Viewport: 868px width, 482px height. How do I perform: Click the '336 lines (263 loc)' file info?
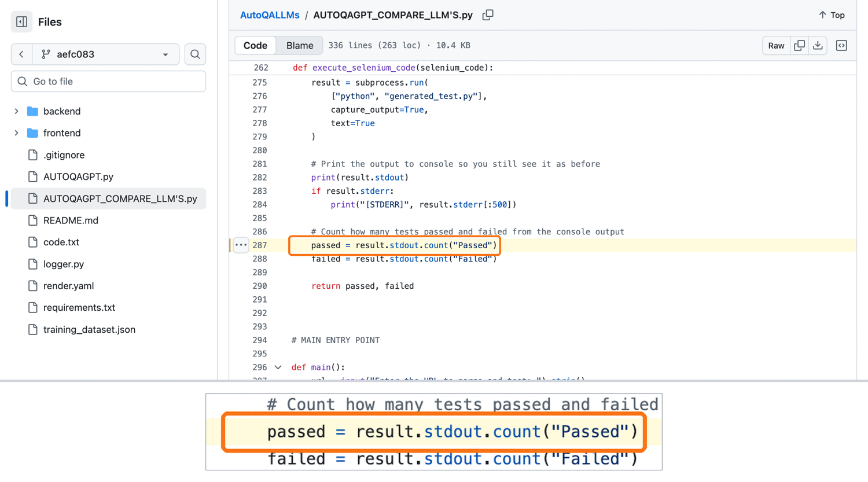pos(374,45)
